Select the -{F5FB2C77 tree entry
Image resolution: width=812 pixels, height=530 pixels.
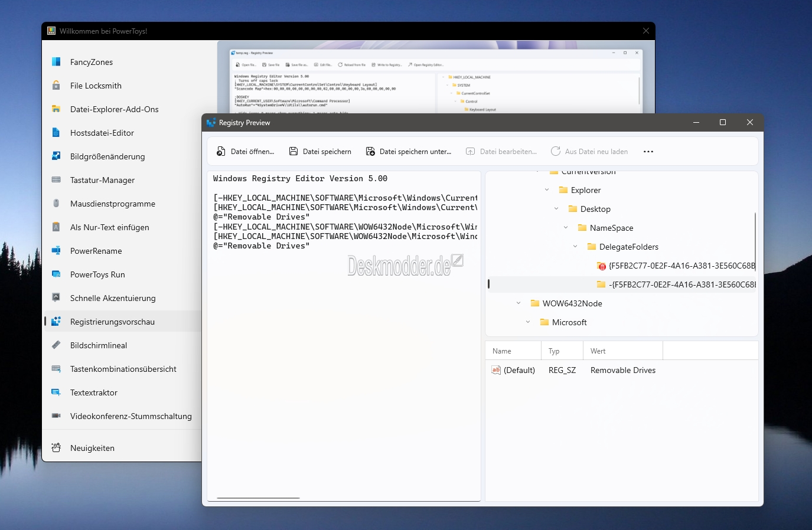coord(676,284)
